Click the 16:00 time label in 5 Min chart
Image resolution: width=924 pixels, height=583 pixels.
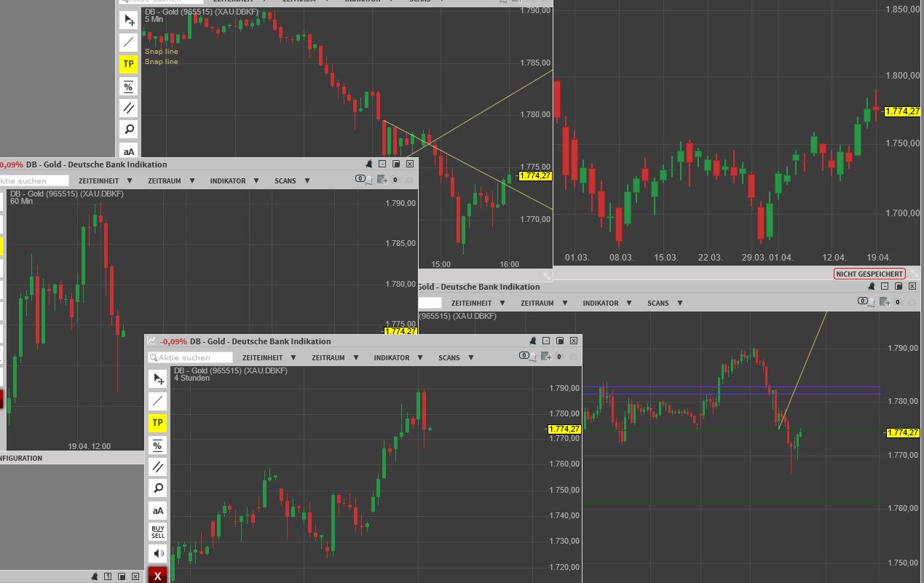tap(509, 264)
